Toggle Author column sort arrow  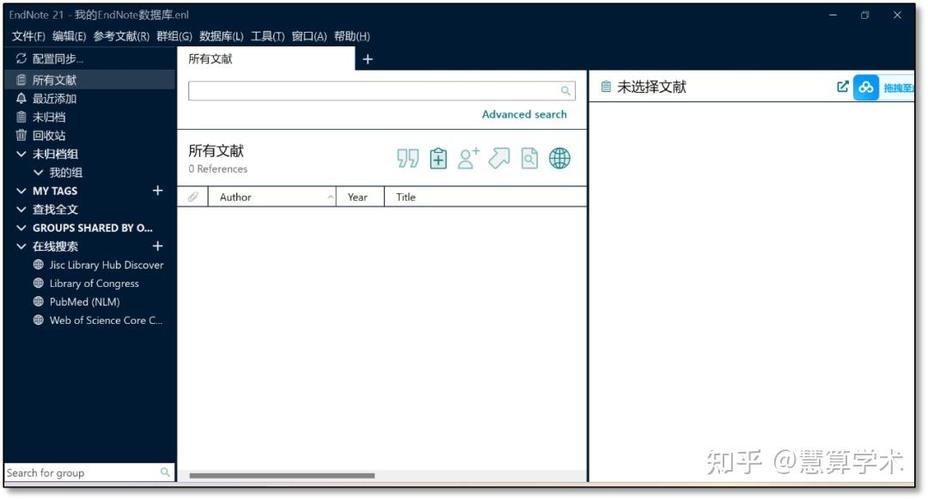[330, 197]
